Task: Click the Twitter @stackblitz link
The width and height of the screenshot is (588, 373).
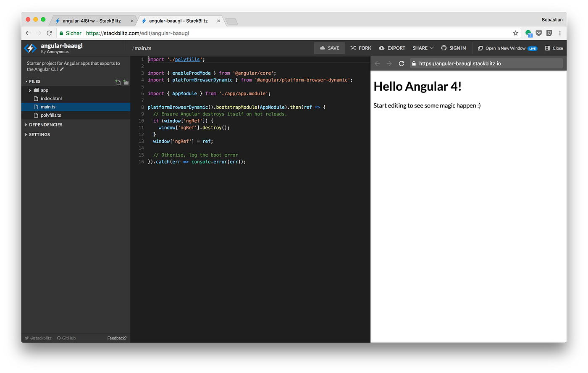Action: coord(38,338)
